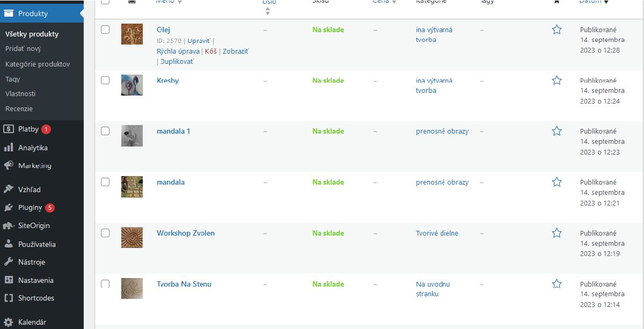Move Olej to trash via Kôš
Screen dimensions: 644x329
(210, 51)
